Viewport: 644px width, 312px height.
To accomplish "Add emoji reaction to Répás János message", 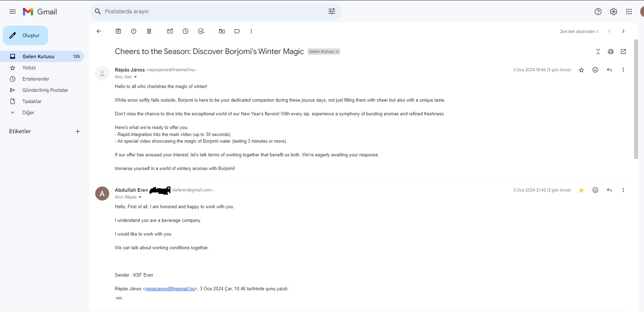I will (595, 70).
